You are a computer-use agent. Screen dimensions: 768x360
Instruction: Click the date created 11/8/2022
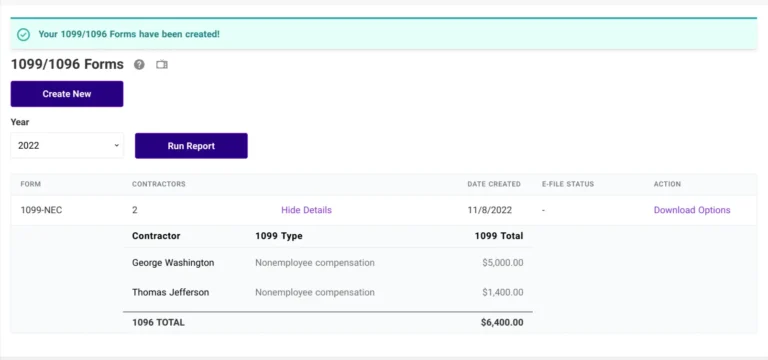coord(490,210)
